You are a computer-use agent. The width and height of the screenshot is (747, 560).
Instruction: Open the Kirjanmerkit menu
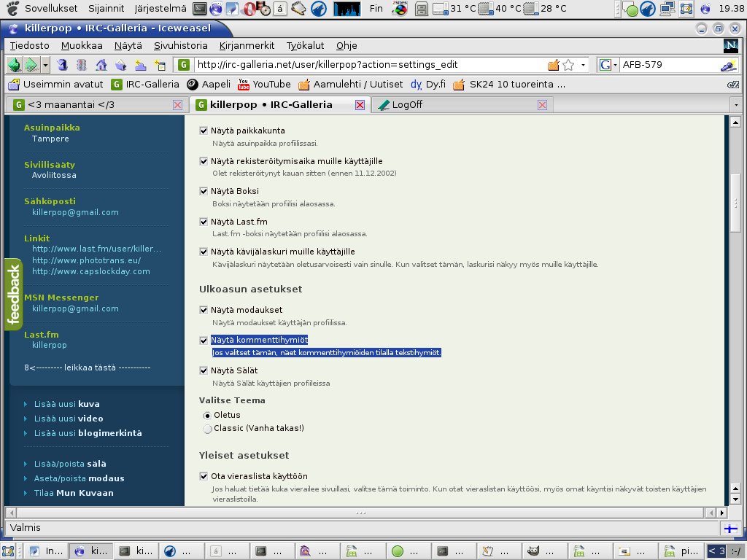pyautogui.click(x=247, y=46)
